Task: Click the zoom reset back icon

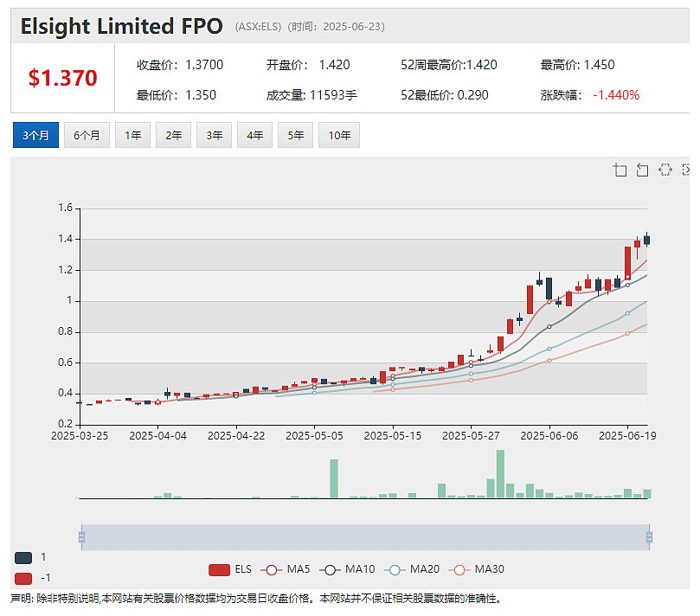Action: click(x=642, y=170)
